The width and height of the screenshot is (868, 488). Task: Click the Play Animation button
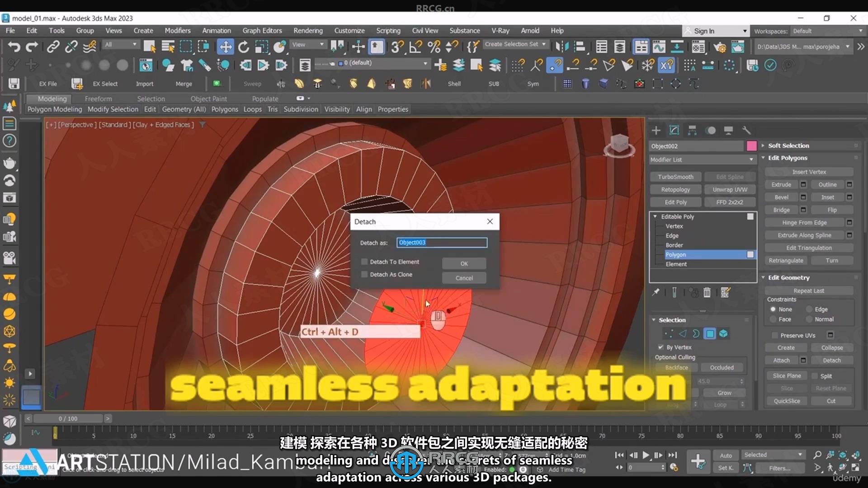coord(646,455)
